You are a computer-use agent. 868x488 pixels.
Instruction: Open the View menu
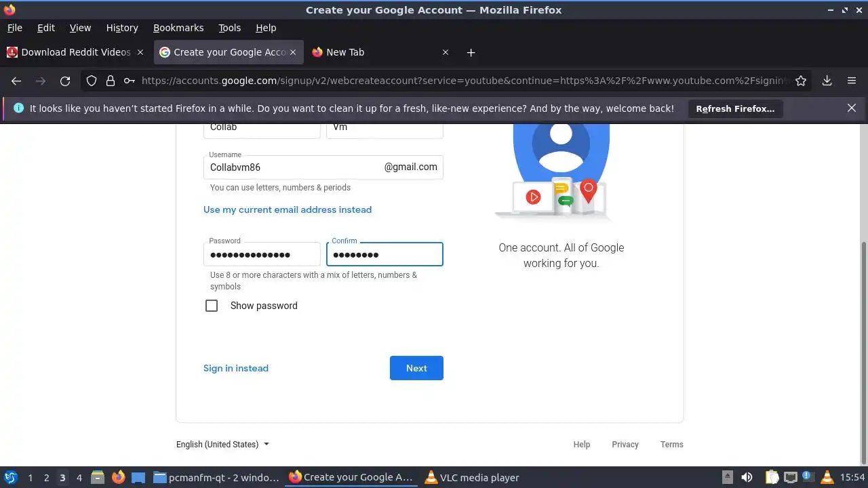coord(80,28)
